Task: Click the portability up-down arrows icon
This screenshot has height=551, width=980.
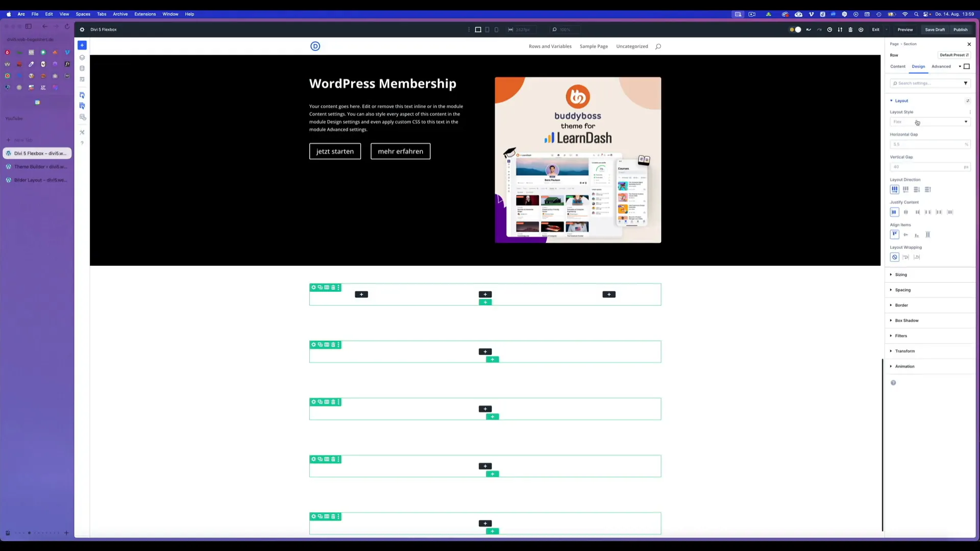Action: 840,30
